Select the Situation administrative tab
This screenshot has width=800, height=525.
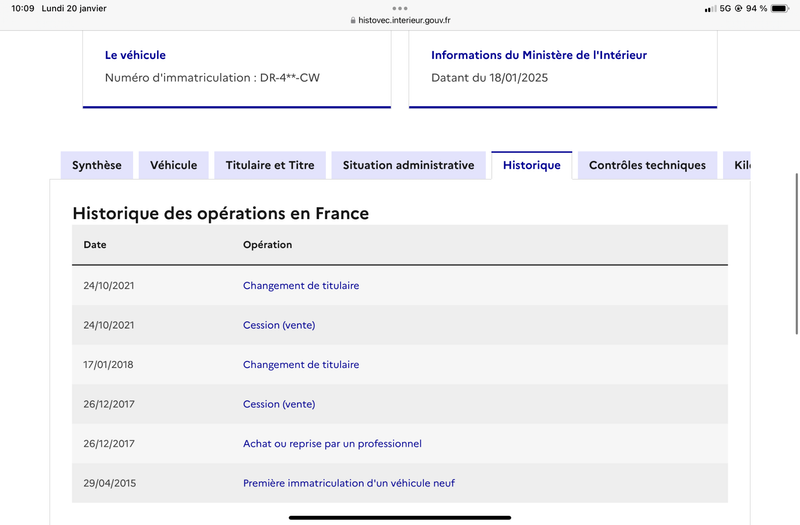click(x=409, y=165)
